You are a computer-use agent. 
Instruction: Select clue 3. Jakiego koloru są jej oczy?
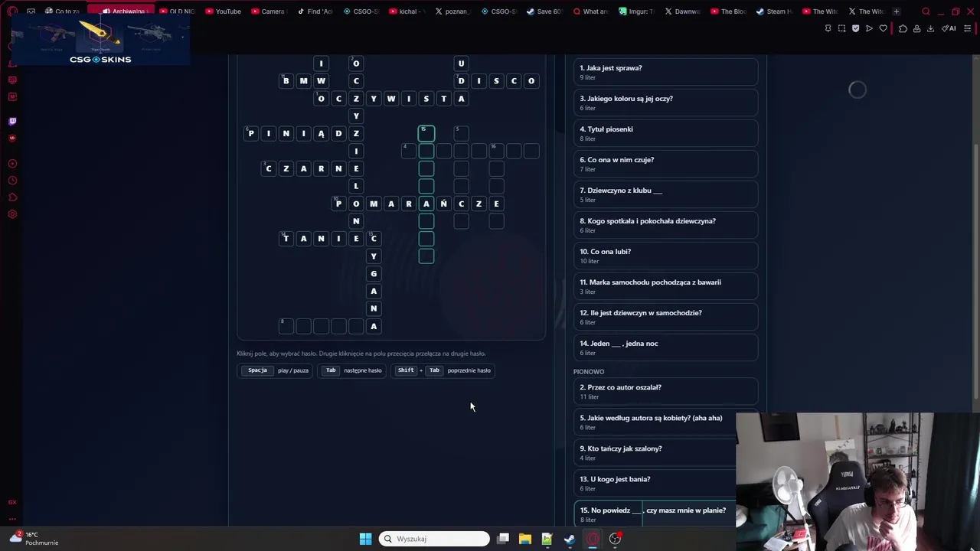click(665, 103)
